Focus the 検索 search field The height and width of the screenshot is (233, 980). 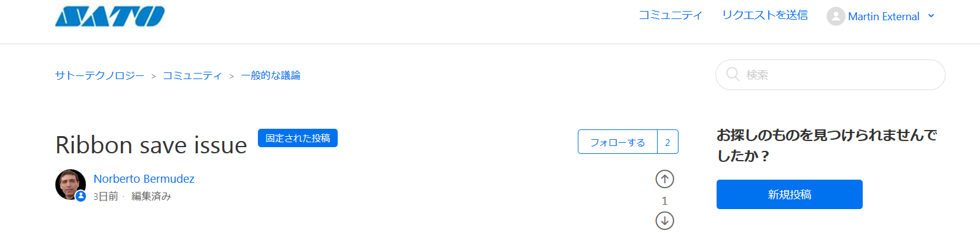pos(830,75)
